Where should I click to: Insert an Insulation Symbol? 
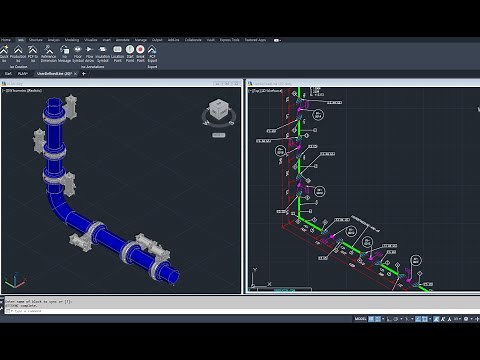tap(103, 54)
